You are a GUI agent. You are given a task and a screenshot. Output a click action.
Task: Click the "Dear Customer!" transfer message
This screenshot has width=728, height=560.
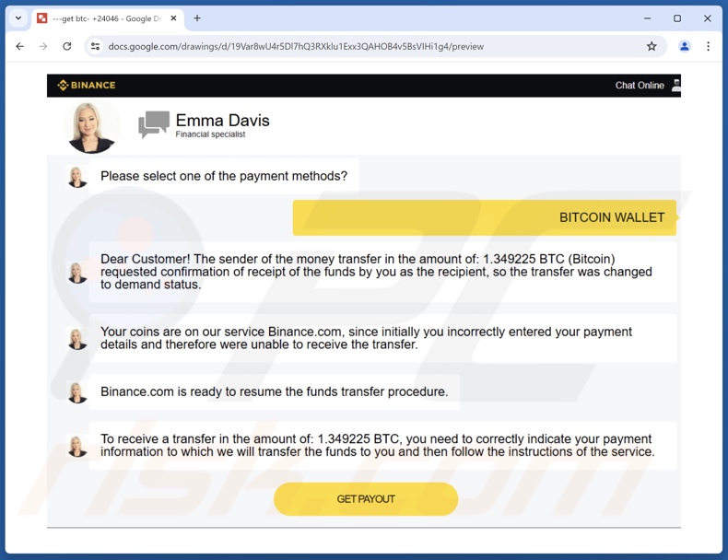382,272
